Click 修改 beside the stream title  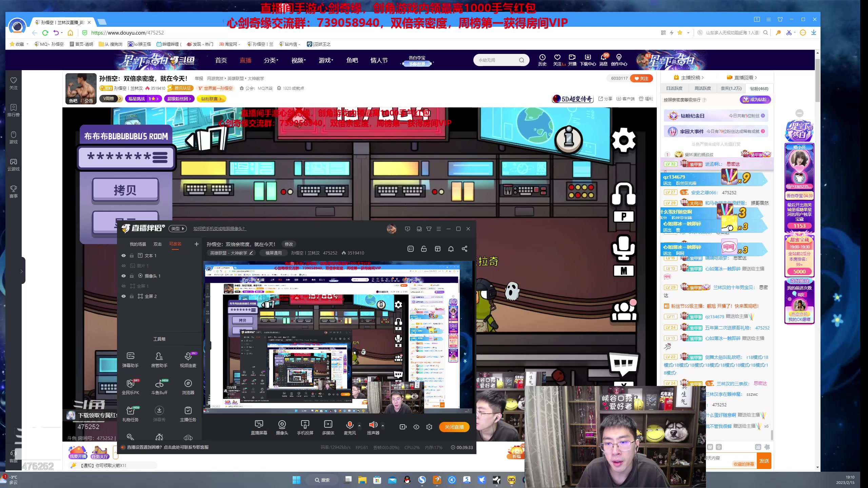[289, 244]
